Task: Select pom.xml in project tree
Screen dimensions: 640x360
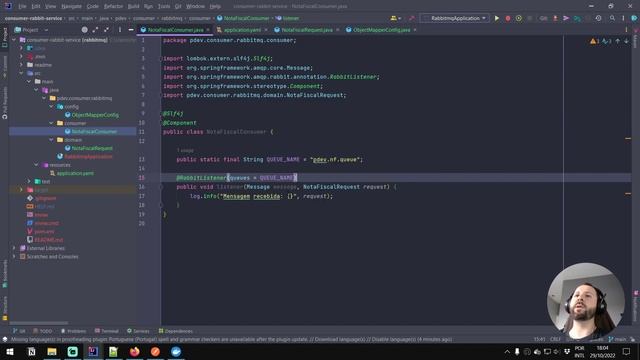Action: 44,231
